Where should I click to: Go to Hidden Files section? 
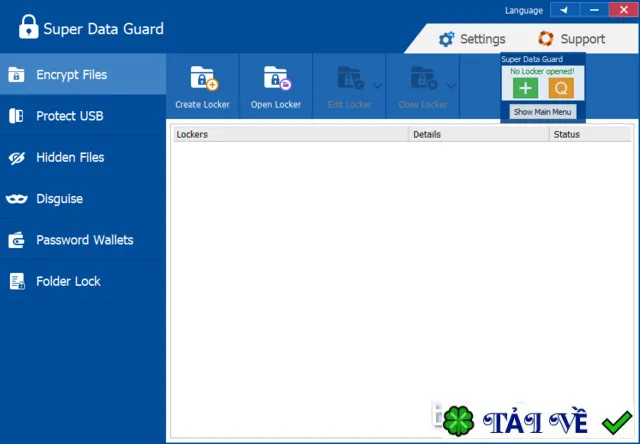(x=83, y=157)
